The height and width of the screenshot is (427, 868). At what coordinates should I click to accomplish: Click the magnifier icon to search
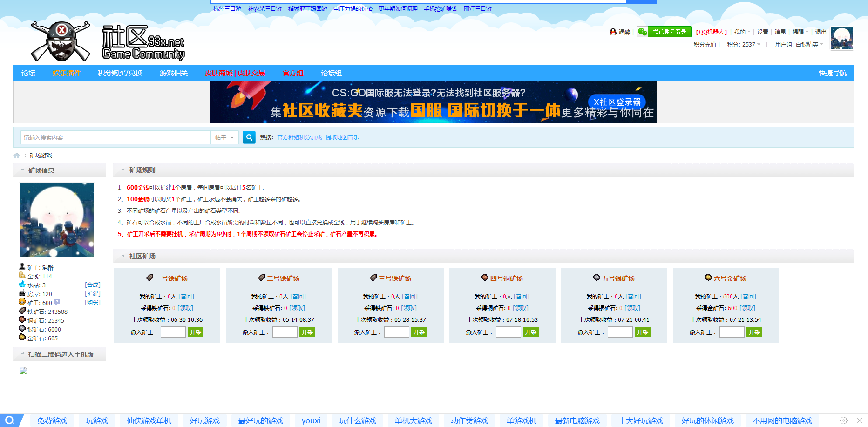point(249,137)
